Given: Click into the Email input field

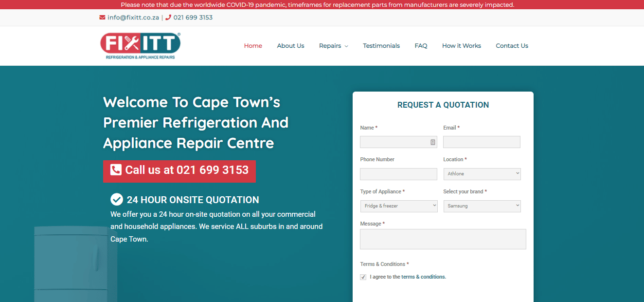Looking at the screenshot, I should tap(482, 142).
